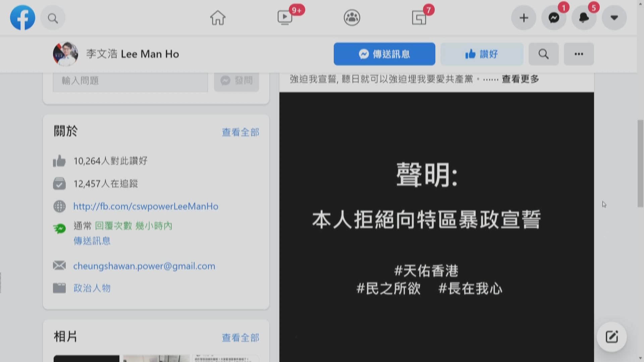Open the Groups icon
Screen dimensions: 644x362
(x=352, y=17)
